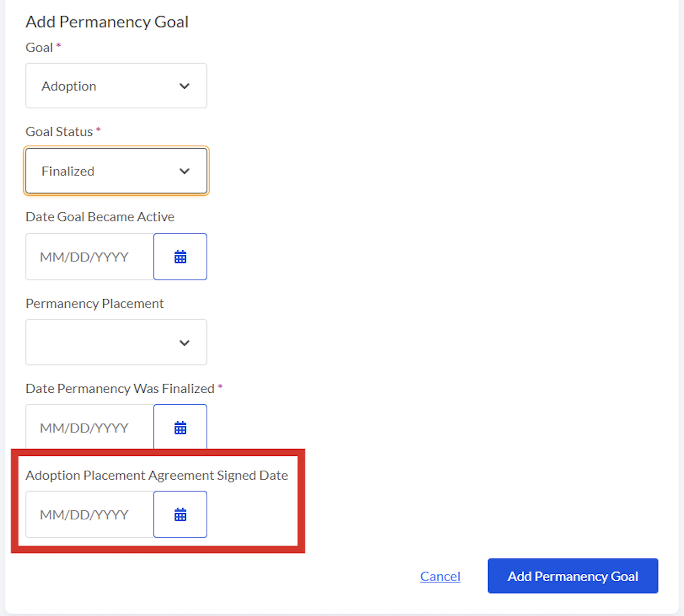Click the chevron on the Goal Status dropdown
This screenshot has height=616, width=684.
pyautogui.click(x=185, y=171)
